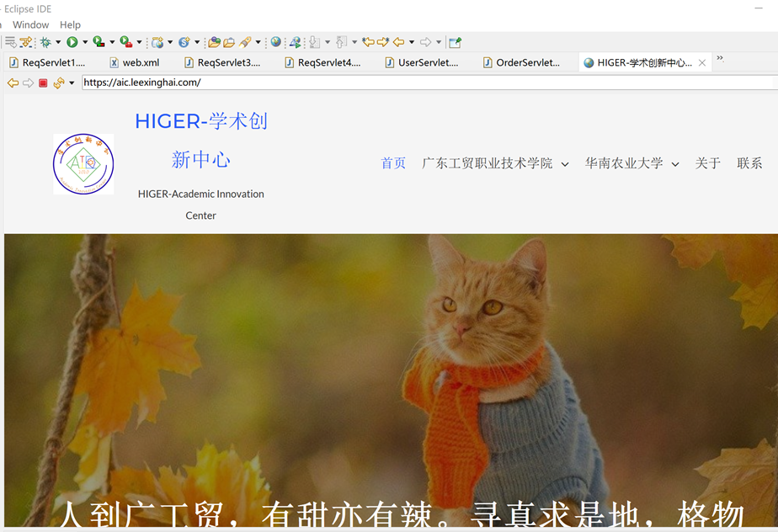Refresh the internal browser page
This screenshot has height=532, width=778.
59,82
